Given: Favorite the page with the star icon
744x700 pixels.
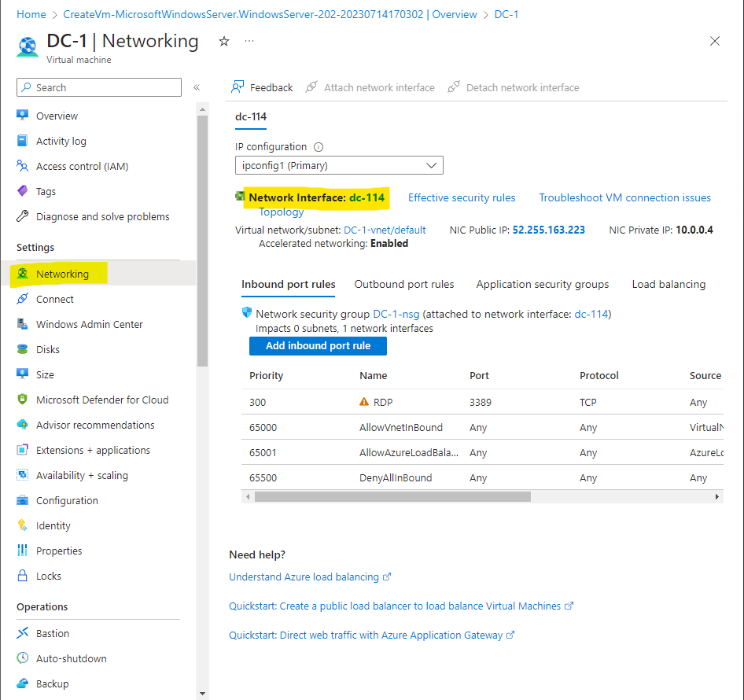Looking at the screenshot, I should click(224, 41).
